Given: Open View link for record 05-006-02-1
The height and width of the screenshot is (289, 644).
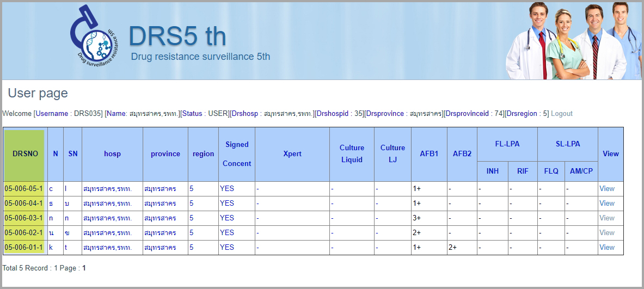Looking at the screenshot, I should 606,233.
